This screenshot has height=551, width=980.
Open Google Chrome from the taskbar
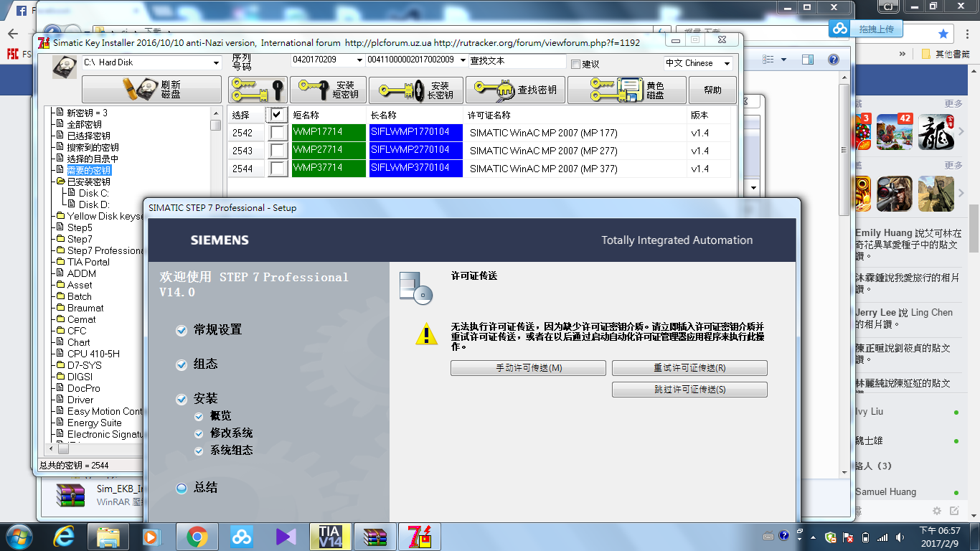(x=197, y=537)
